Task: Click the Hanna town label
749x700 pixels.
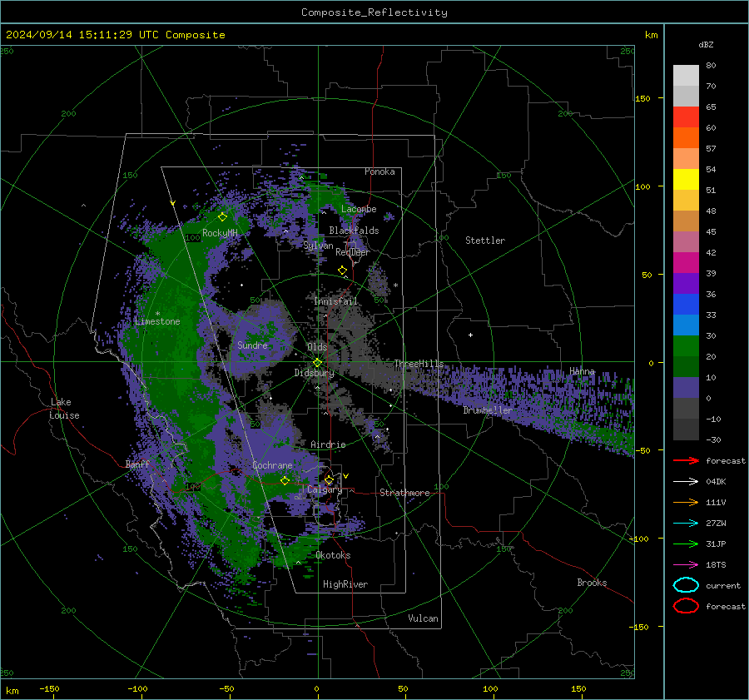Action: tap(582, 371)
